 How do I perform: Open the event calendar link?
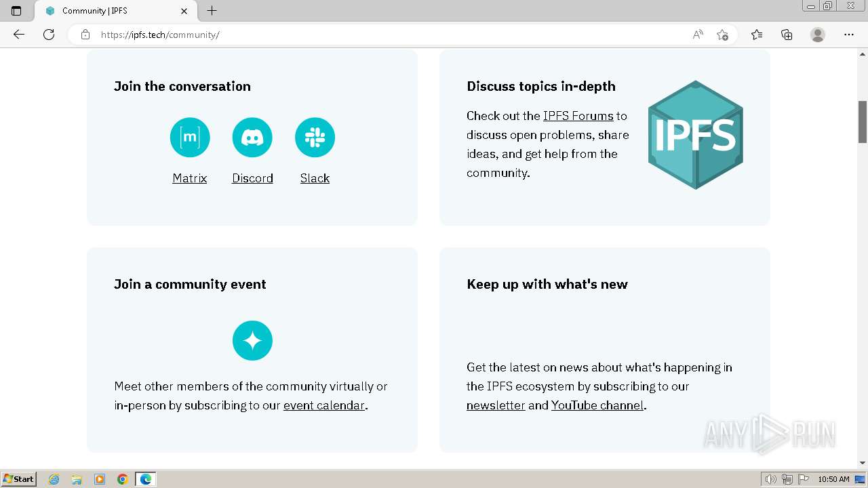coord(323,405)
